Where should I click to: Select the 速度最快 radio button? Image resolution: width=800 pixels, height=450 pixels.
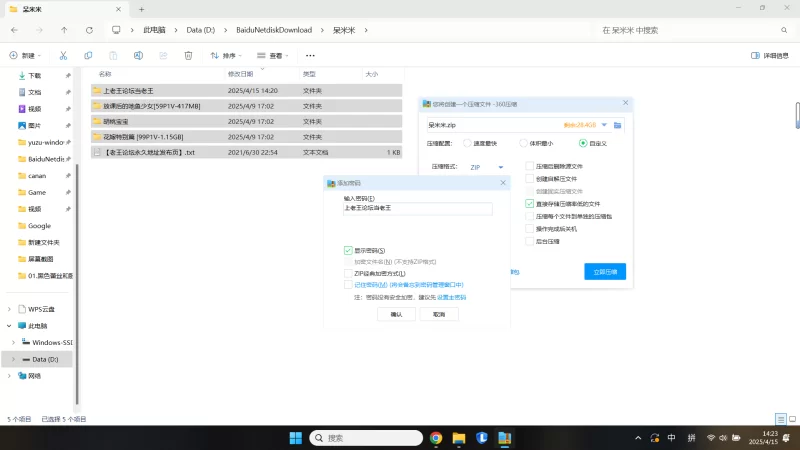tap(466, 143)
